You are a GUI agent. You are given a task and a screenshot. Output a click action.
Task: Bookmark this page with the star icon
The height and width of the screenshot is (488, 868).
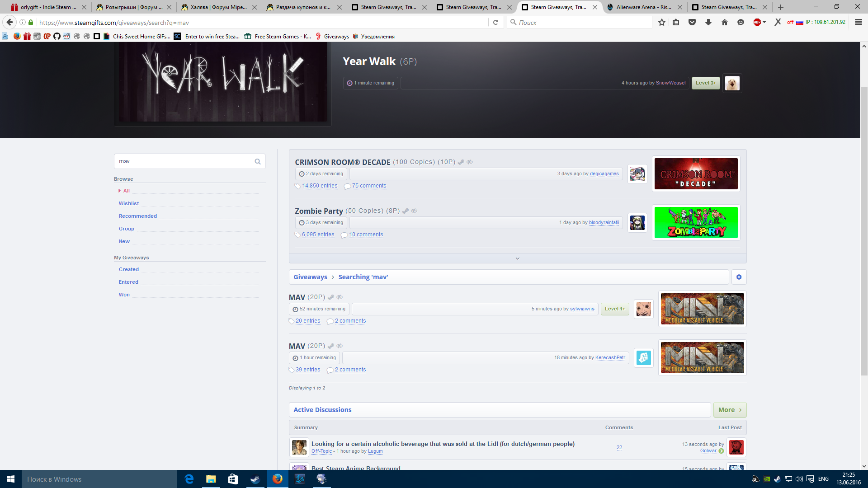pos(662,22)
